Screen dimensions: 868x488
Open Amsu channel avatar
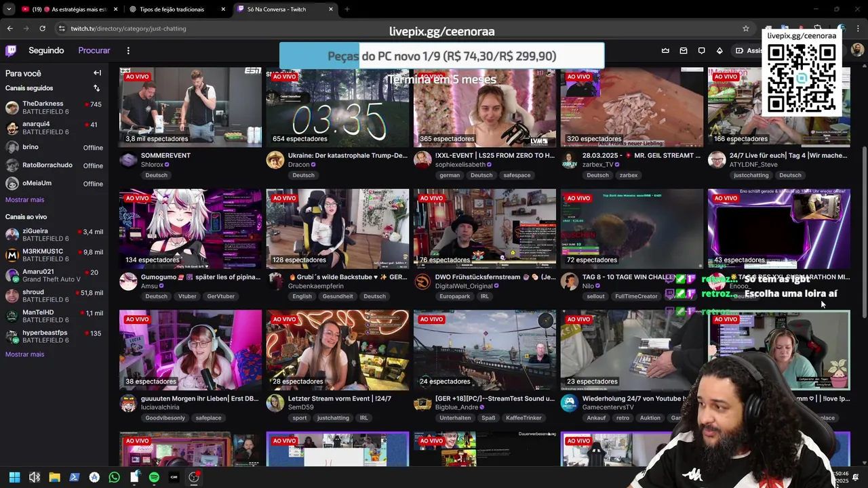click(x=128, y=281)
